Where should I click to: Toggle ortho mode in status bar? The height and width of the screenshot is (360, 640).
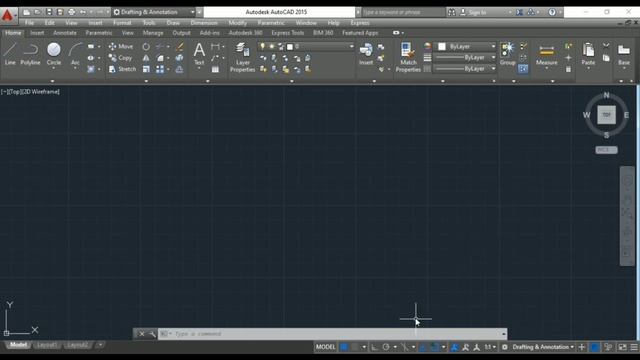pyautogui.click(x=374, y=347)
